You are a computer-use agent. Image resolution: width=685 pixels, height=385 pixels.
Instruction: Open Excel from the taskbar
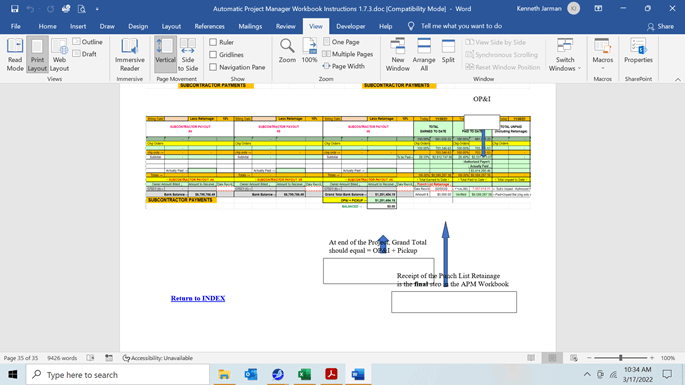coord(304,375)
